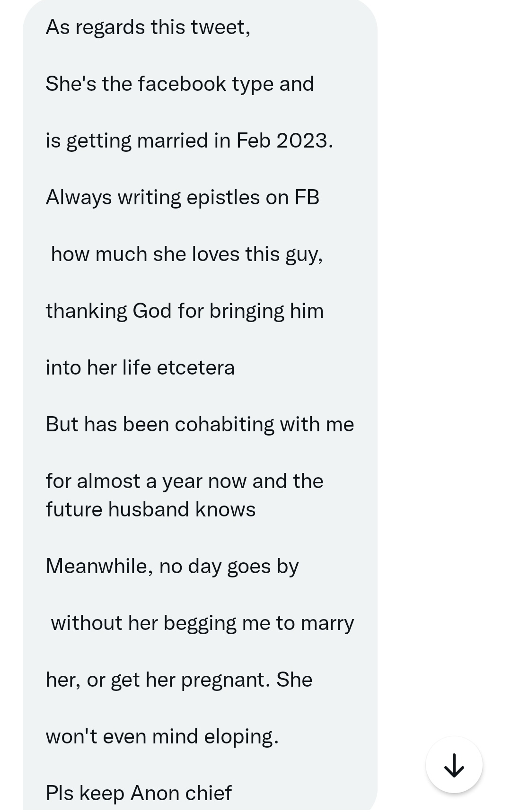Click the text "her, or get her pregnant. She"
Screen dimensions: 511x812
click(179, 680)
